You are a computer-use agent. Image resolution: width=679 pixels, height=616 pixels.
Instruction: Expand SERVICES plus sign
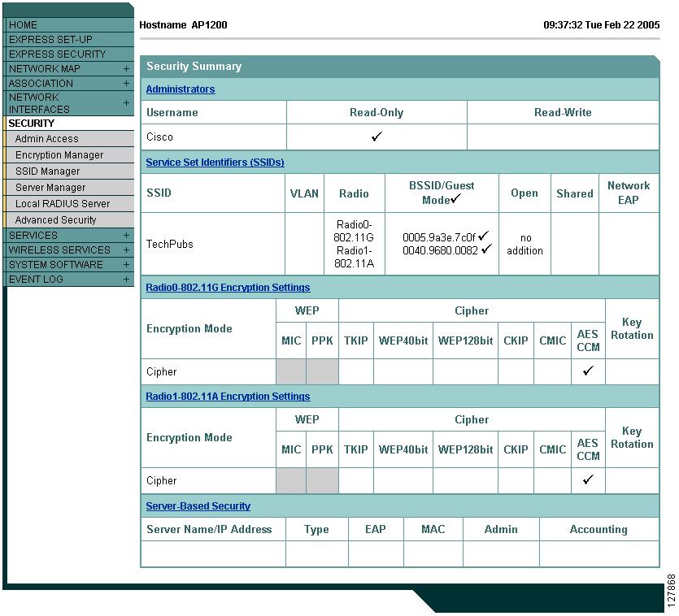coord(126,236)
